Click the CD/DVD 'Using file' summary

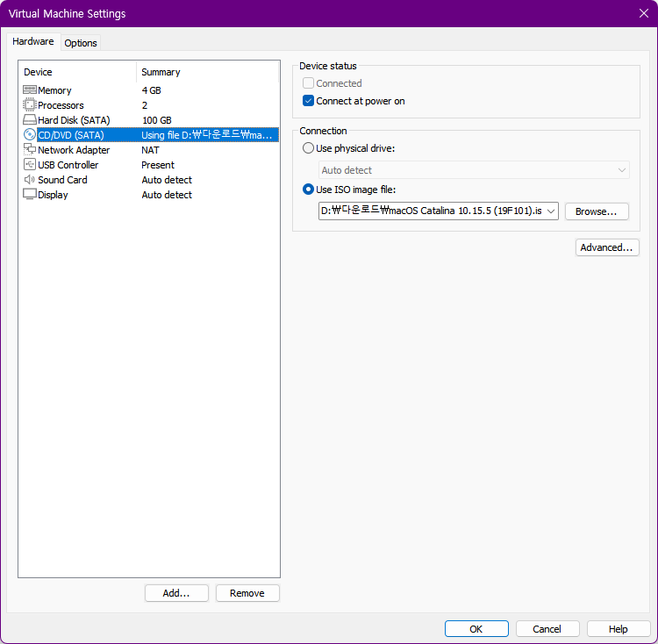[207, 134]
